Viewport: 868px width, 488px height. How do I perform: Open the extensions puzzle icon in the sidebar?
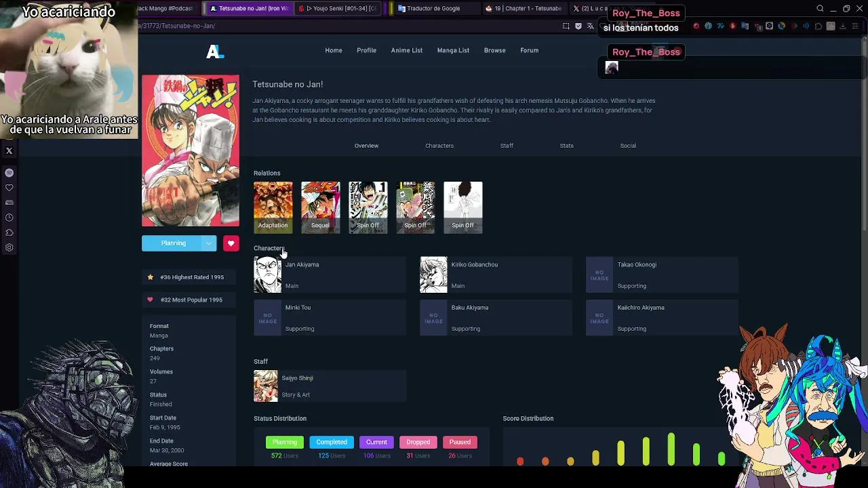[9, 232]
